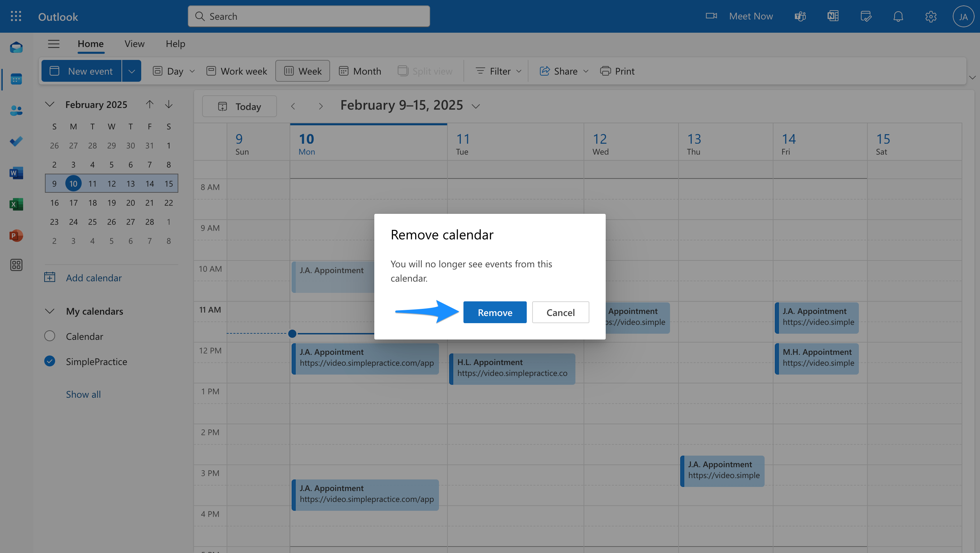Toggle the hamburger navigation pane icon
Screen dimensions: 980x553
click(x=54, y=44)
